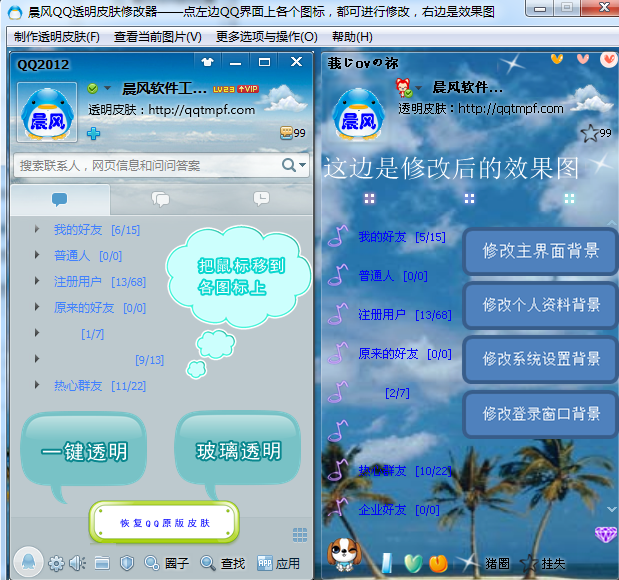619x580 pixels.
Task: Expand 注册用户 [13/68] group in the left panel
Action: coord(37,281)
